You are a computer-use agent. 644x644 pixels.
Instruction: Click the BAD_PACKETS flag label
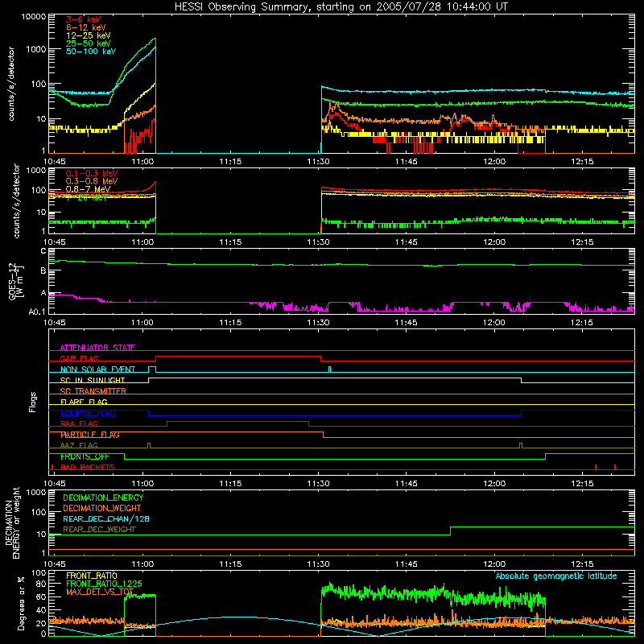88,467
